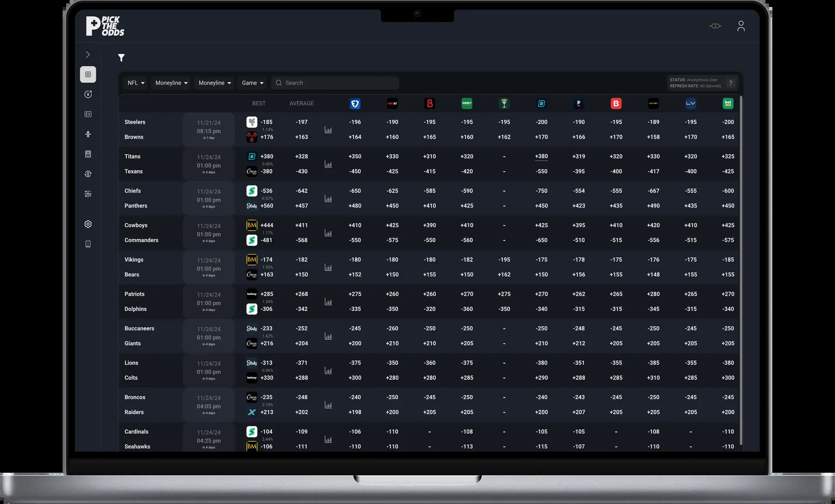Click the Search input field
Viewport: 835px width, 504px height.
point(335,83)
